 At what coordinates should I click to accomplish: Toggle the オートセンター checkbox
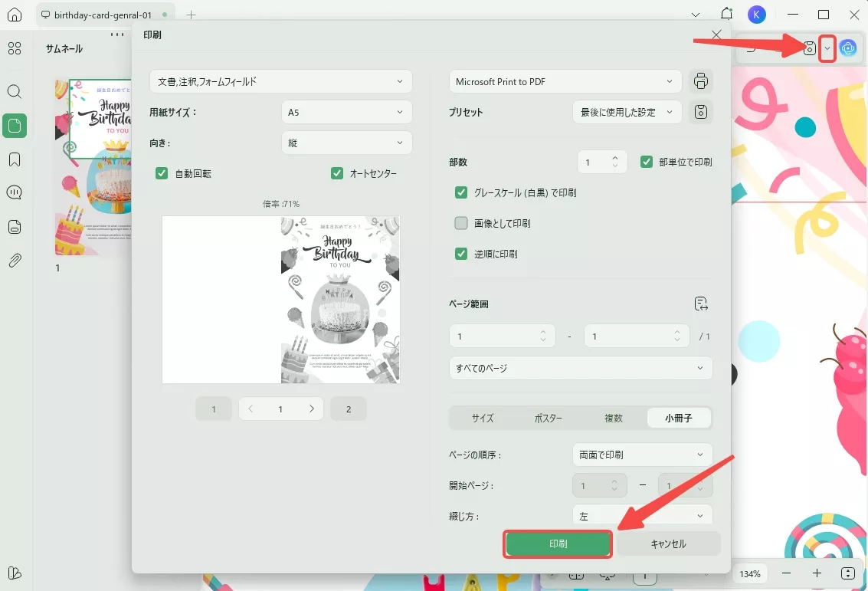click(x=336, y=173)
